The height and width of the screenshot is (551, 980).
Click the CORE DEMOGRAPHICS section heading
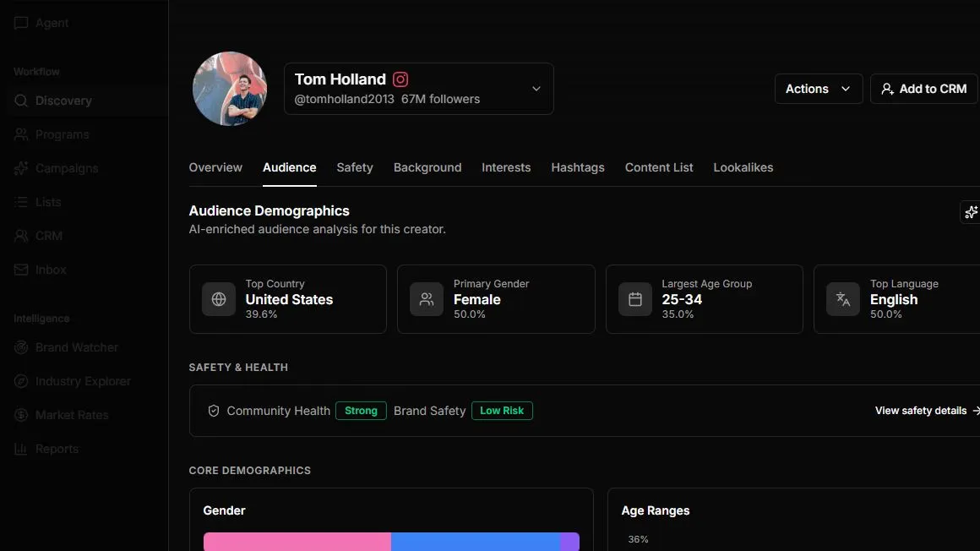tap(250, 471)
